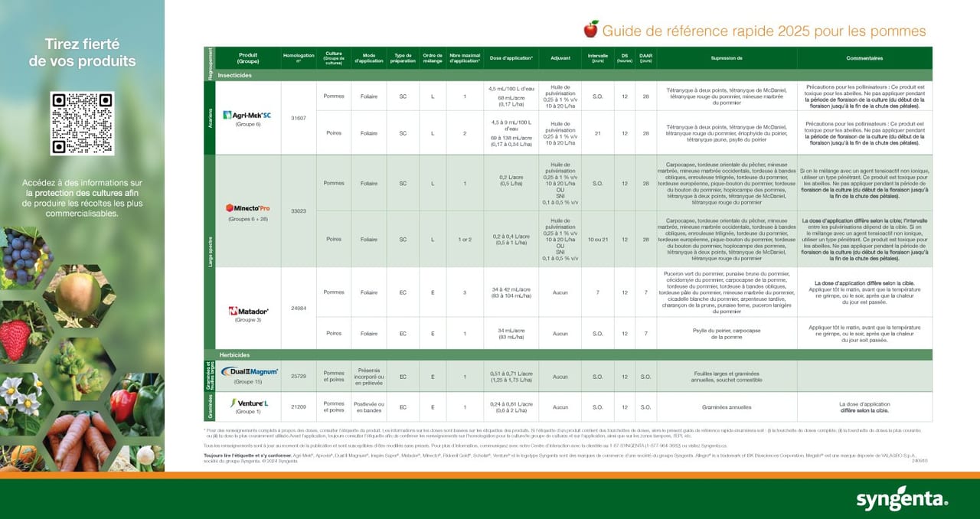Click the '0,51 à 0,71 L/acre' dose cell
The height and width of the screenshot is (519, 980).
click(x=511, y=377)
